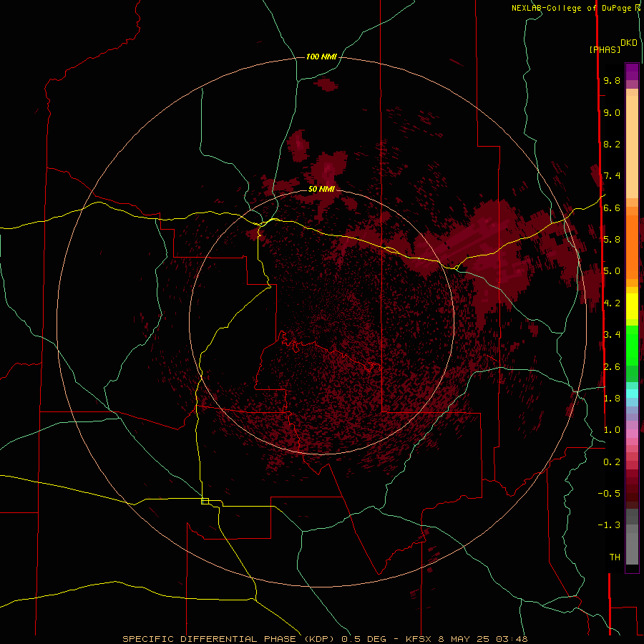The height and width of the screenshot is (644, 644).
Task: Pick the peach band of the color scale
Action: click(632, 144)
